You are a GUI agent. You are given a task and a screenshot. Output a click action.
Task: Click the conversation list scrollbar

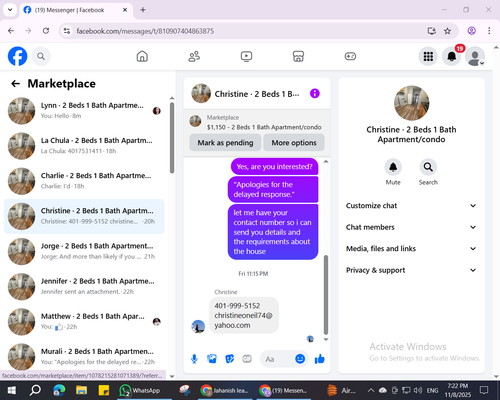coord(172,138)
